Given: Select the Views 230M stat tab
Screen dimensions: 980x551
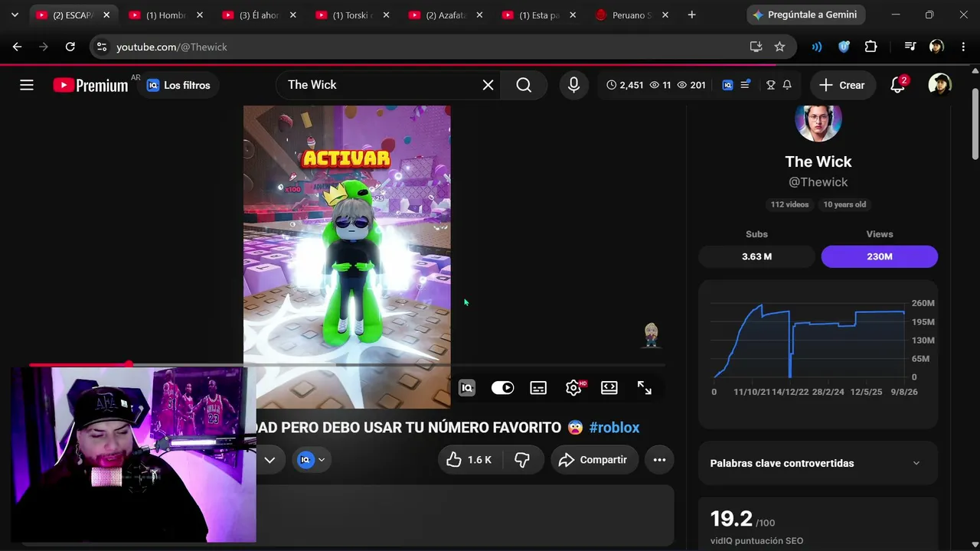Looking at the screenshot, I should tap(879, 256).
